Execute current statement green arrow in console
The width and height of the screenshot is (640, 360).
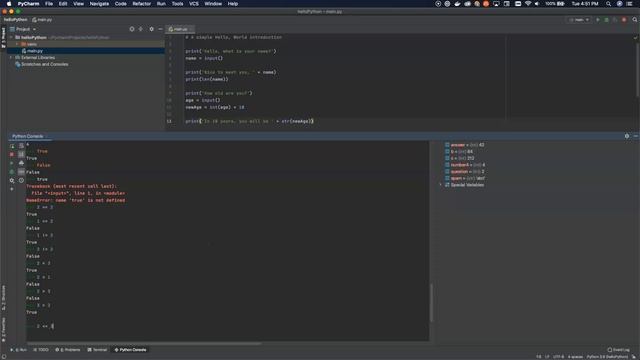[x=12, y=163]
